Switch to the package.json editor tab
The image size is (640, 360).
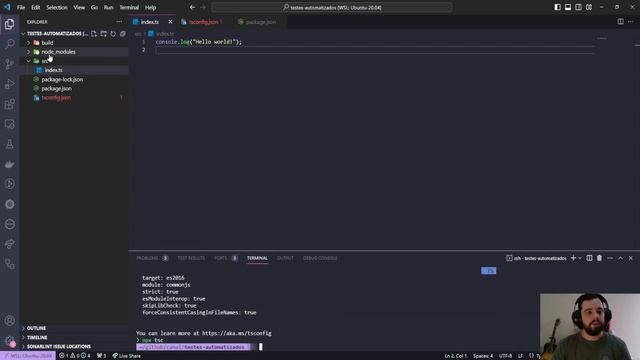(x=260, y=22)
